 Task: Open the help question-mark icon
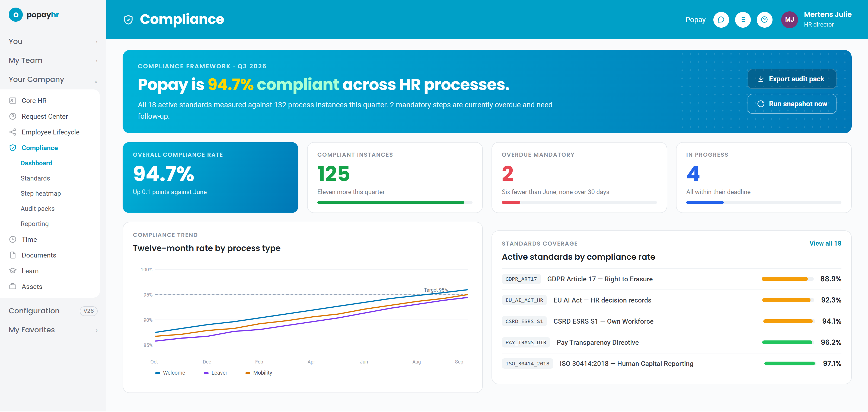[764, 20]
